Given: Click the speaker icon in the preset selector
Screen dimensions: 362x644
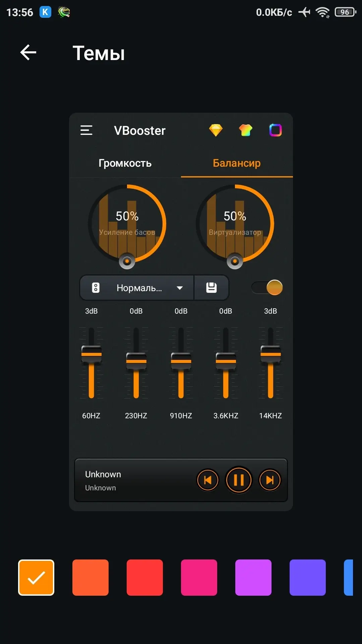Looking at the screenshot, I should click(x=96, y=288).
